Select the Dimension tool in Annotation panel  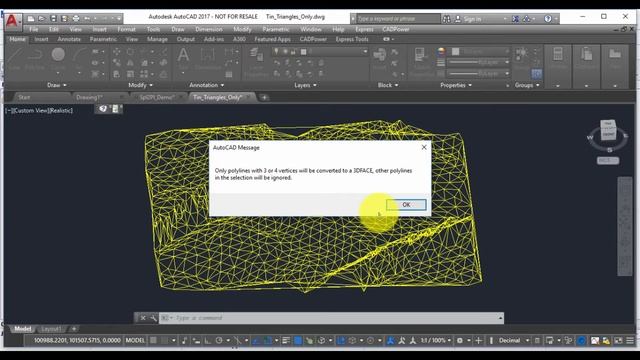click(x=208, y=58)
